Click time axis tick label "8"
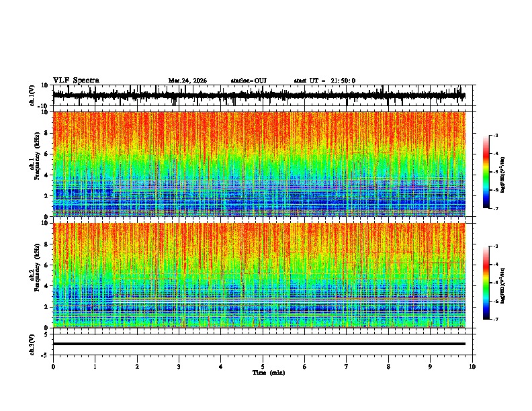The image size is (532, 411). click(x=388, y=367)
